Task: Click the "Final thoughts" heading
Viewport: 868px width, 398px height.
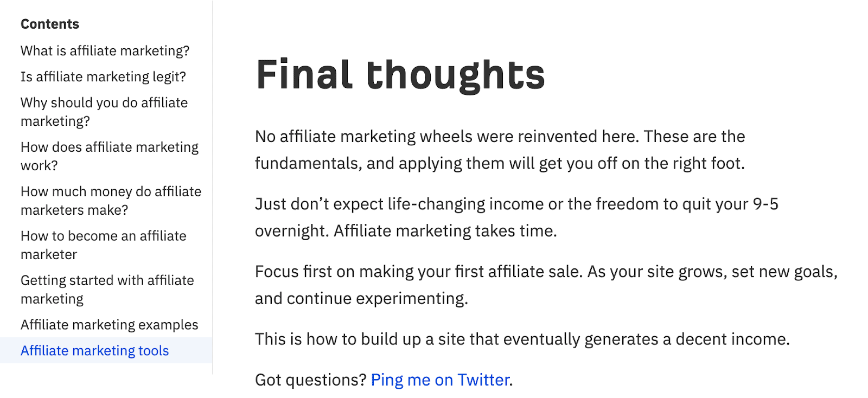Action: [400, 75]
